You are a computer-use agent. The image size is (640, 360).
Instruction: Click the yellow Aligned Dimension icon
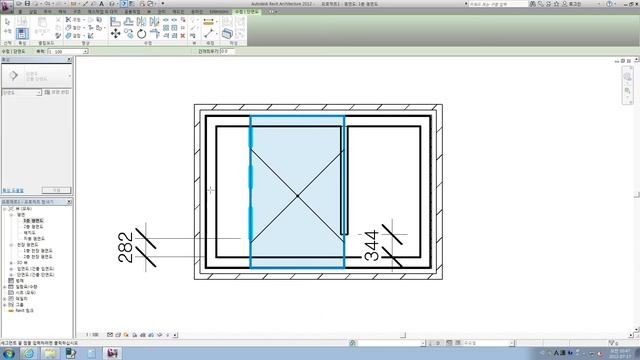point(209,22)
